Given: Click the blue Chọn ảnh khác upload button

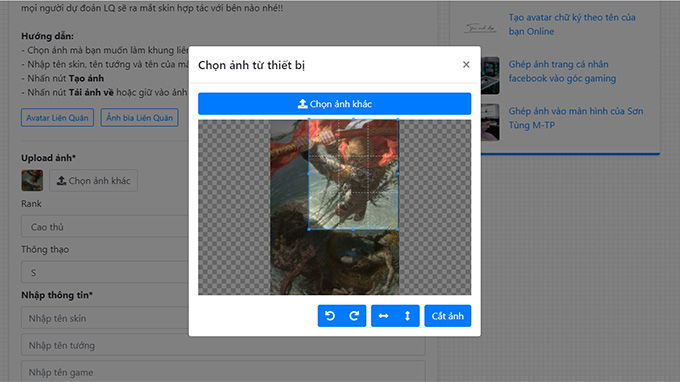Looking at the screenshot, I should (x=334, y=104).
